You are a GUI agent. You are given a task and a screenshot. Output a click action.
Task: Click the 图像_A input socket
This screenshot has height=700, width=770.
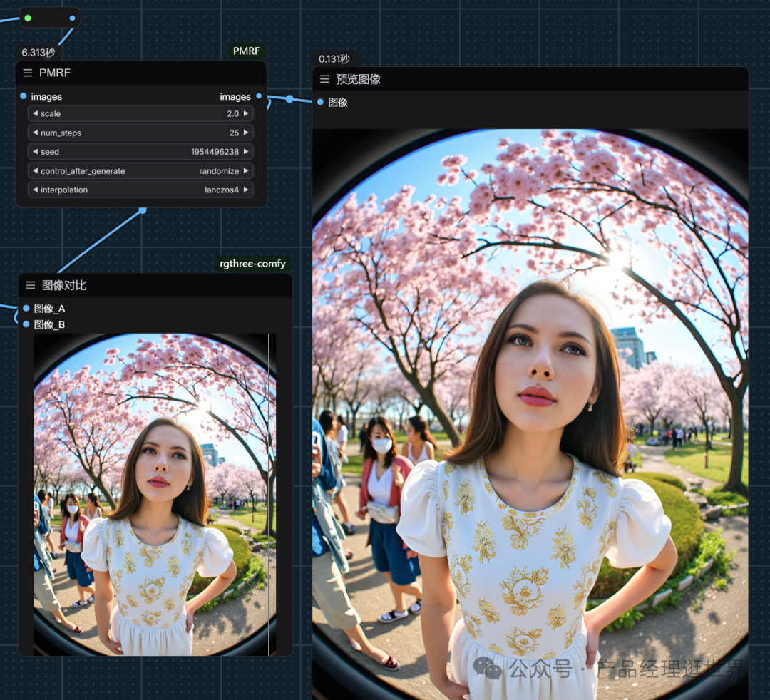26,308
